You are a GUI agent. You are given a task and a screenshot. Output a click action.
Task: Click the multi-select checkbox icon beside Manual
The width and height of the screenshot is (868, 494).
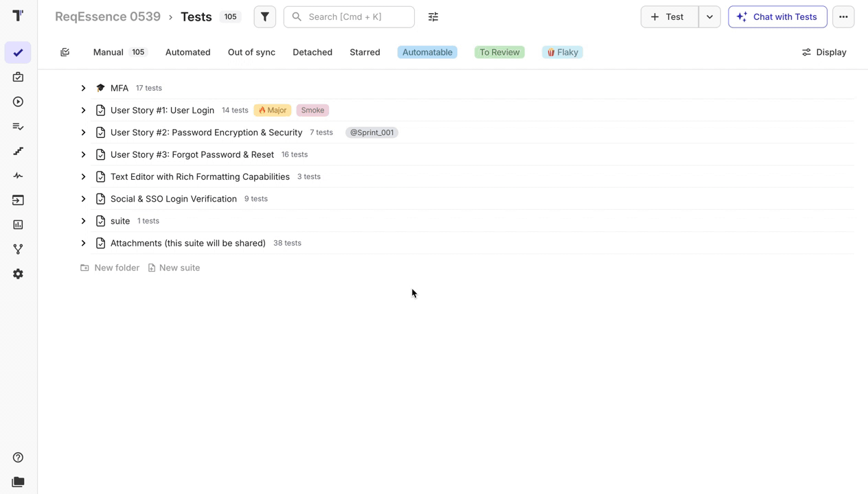(x=65, y=52)
